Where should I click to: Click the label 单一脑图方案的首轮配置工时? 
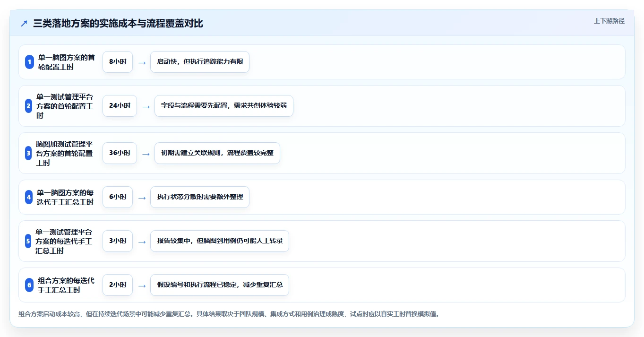pos(67,62)
